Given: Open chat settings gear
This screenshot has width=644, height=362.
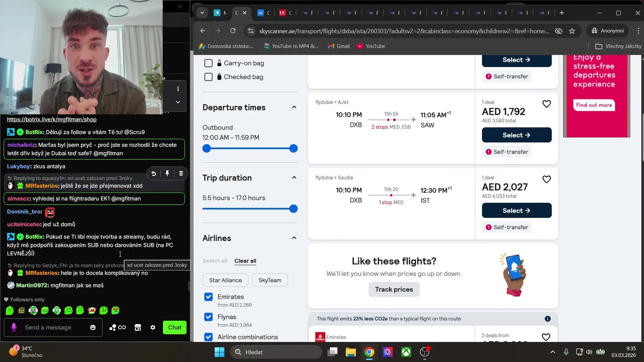Looking at the screenshot, I should coord(153,327).
